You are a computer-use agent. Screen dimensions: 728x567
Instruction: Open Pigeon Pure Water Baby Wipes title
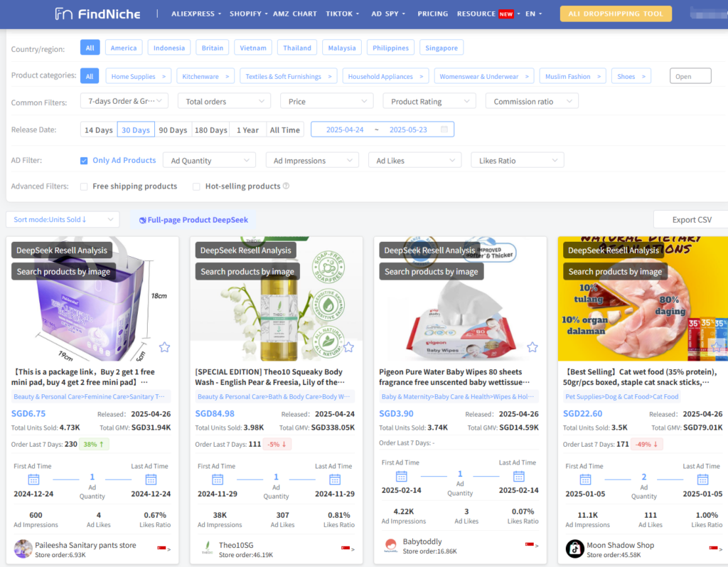[454, 377]
